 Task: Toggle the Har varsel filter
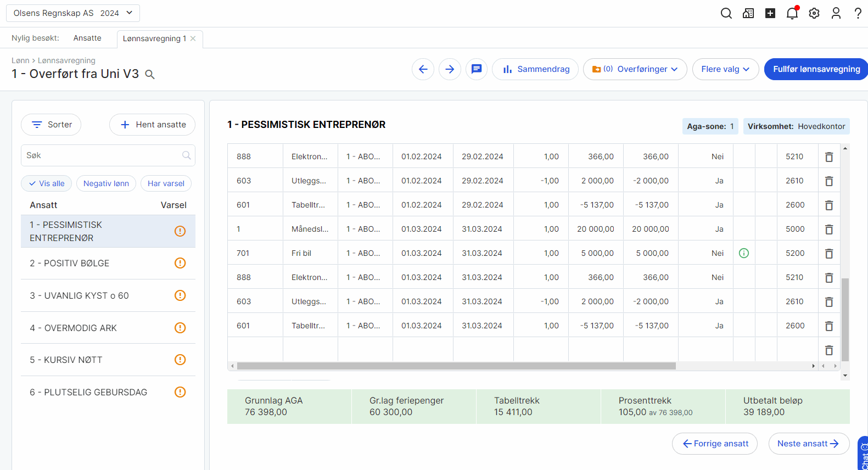click(166, 183)
